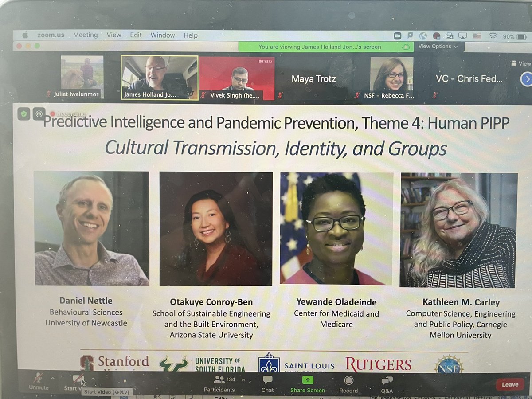Image resolution: width=532 pixels, height=399 pixels.
Task: Click the 'Cultural Transmission, Identity, and Groups' subtitle
Action: coord(276,148)
